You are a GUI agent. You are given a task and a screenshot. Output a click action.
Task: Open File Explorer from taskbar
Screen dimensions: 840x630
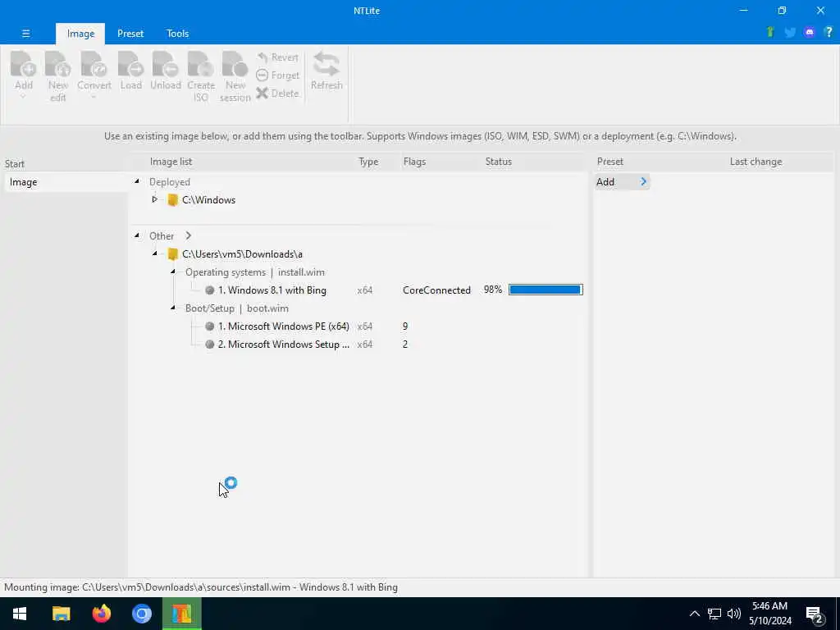pos(61,614)
